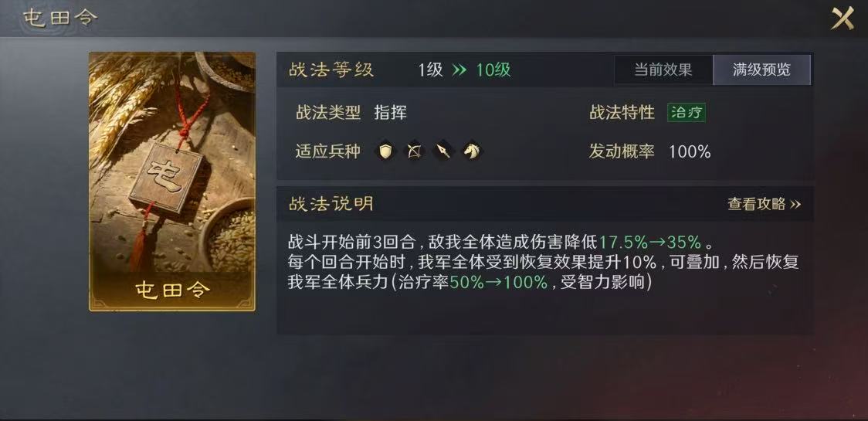Click the 1级 current level value

point(431,70)
